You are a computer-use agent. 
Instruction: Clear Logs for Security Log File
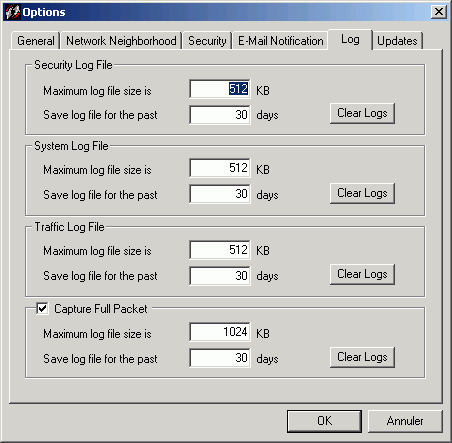(x=362, y=113)
